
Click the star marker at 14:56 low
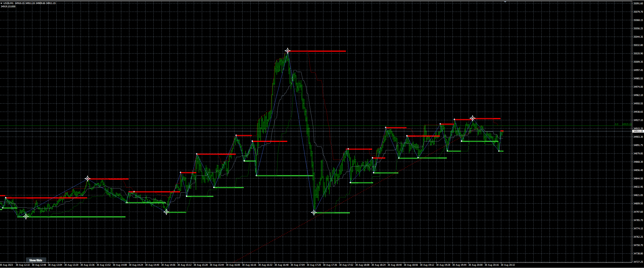coord(166,212)
